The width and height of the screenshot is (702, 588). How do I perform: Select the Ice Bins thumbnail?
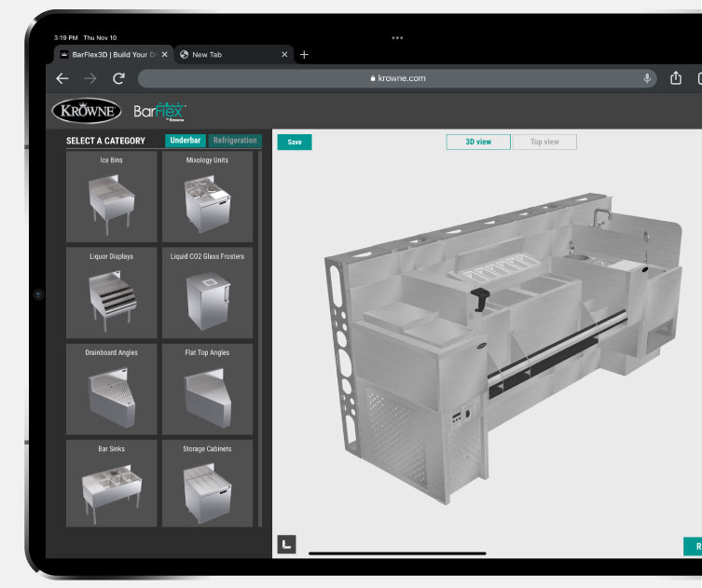(112, 197)
